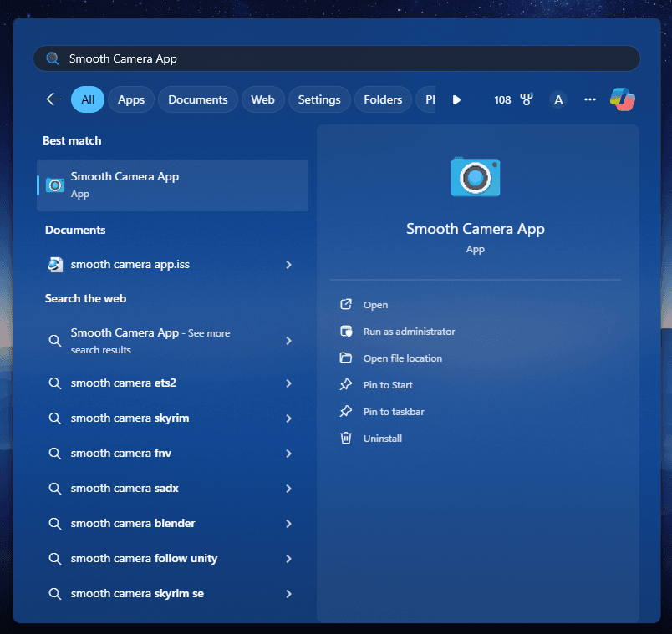The width and height of the screenshot is (672, 634).
Task: Choose Pin to taskbar
Action: coord(394,412)
